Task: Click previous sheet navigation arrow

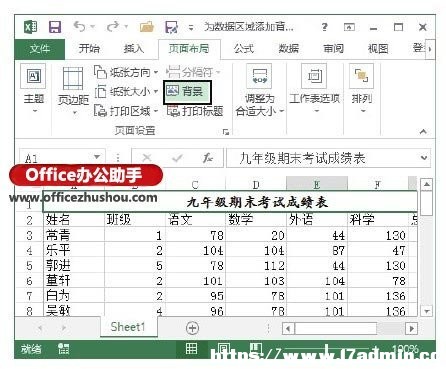Action: pyautogui.click(x=40, y=328)
